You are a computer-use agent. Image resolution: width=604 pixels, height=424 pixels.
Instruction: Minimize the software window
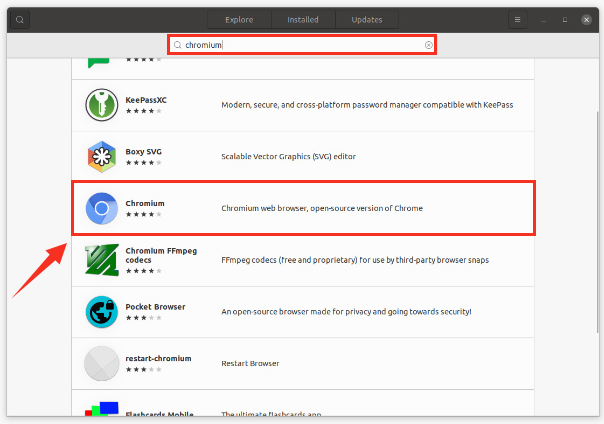pyautogui.click(x=543, y=20)
